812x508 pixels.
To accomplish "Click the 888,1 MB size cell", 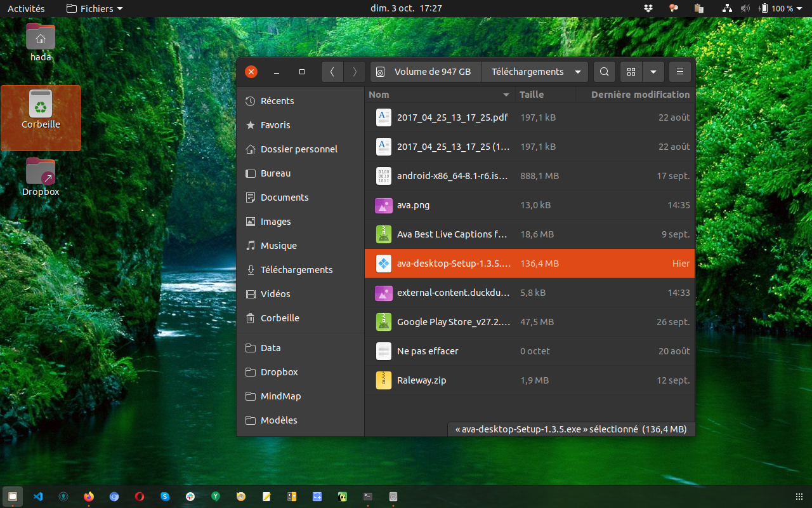I will coord(539,176).
